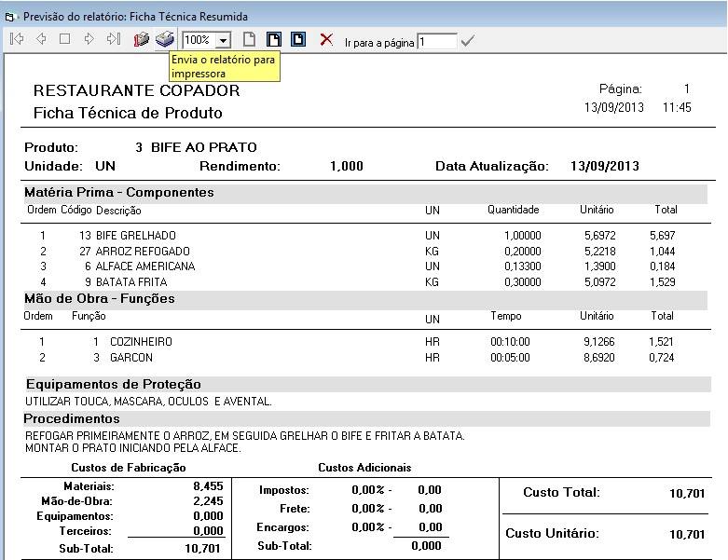Click the BIFE GRELHADO total 5,697

pyautogui.click(x=663, y=236)
